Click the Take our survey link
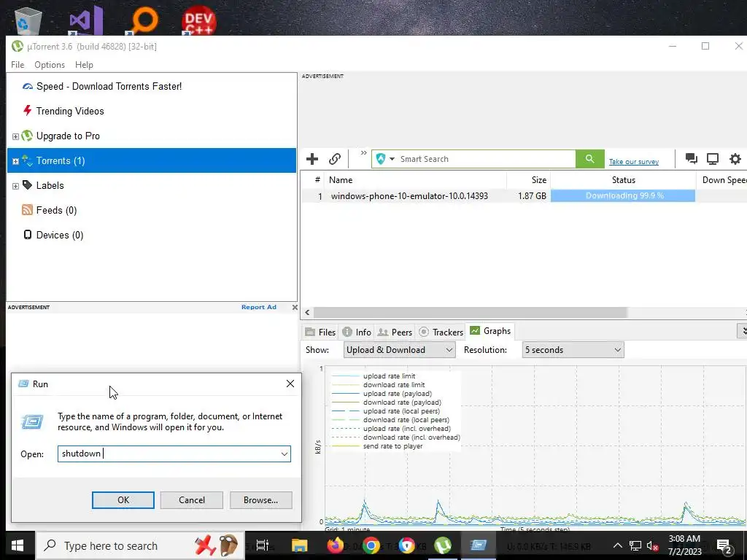747x560 pixels. 634,162
